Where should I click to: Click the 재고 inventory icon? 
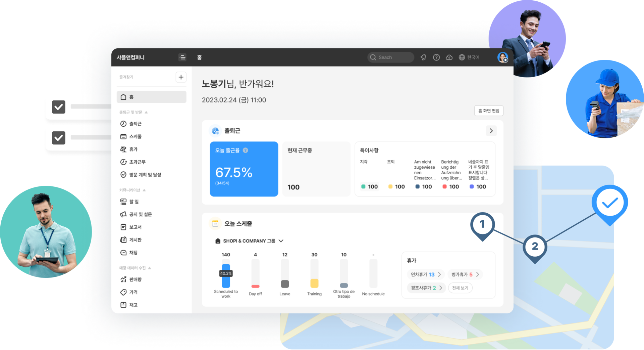(x=123, y=305)
